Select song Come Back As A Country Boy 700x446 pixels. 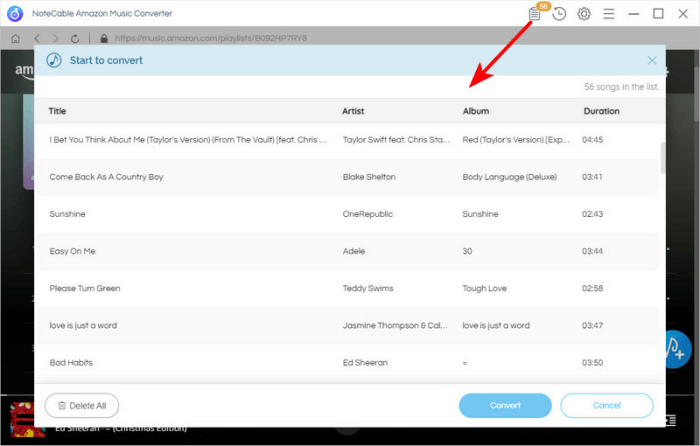pyautogui.click(x=106, y=177)
